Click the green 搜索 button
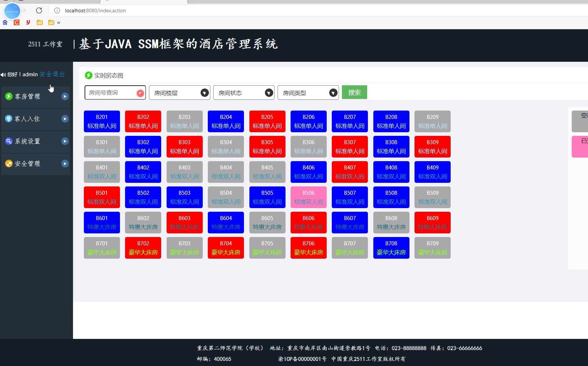588x366 pixels. tap(355, 92)
